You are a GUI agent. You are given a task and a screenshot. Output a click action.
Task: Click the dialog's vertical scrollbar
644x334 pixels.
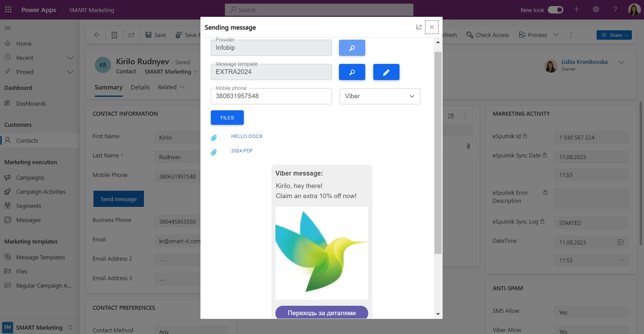coord(438,151)
